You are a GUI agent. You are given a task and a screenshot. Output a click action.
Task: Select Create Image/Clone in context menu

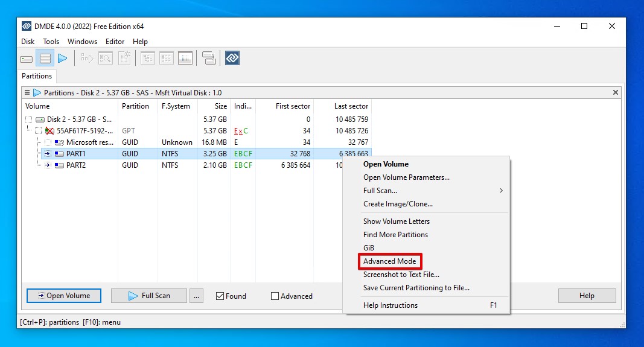click(x=398, y=204)
